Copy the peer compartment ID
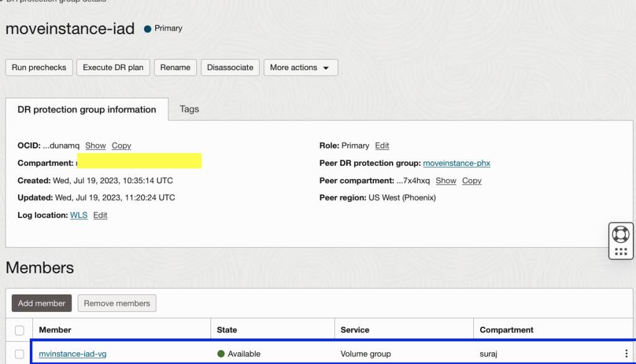636x364 pixels. pos(472,181)
